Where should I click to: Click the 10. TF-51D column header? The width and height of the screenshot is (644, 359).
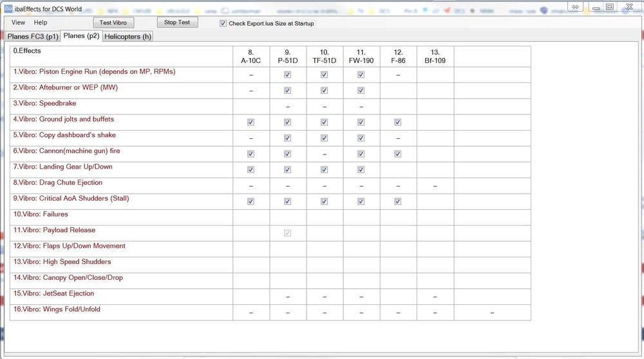click(x=325, y=57)
